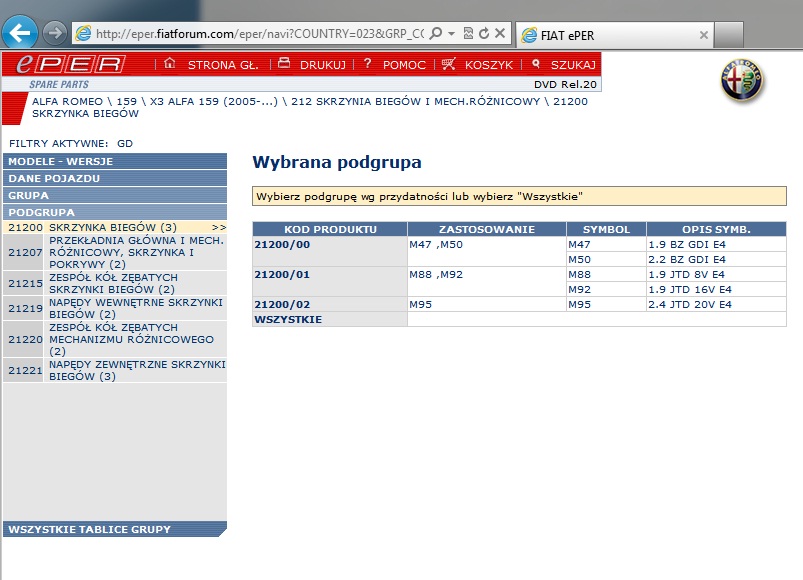Image resolution: width=803 pixels, height=580 pixels.
Task: Click the address bar URL field
Action: pyautogui.click(x=260, y=34)
